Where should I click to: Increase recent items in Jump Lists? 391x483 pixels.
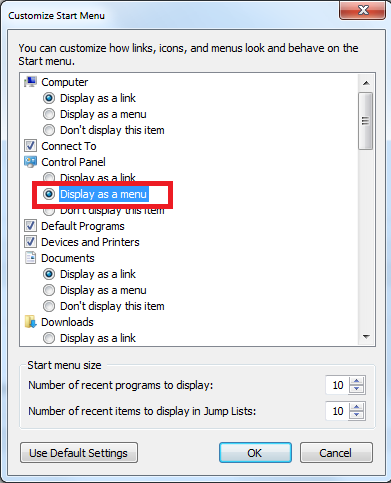(357, 407)
